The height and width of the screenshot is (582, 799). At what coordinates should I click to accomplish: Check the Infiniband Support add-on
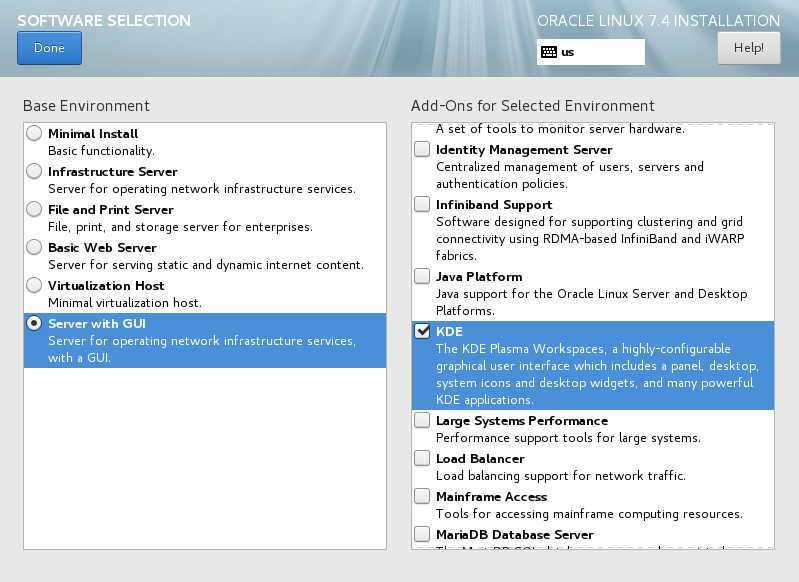click(422, 204)
